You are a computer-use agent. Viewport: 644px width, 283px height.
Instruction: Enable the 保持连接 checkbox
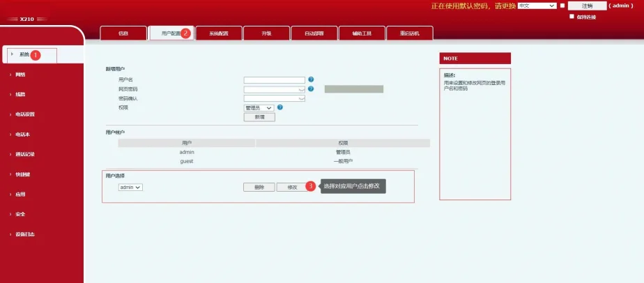click(572, 16)
